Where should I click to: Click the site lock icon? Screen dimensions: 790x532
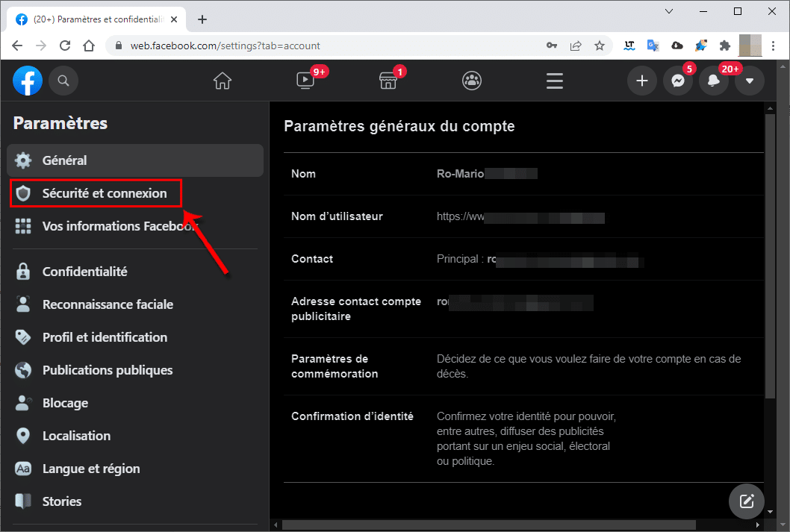(x=119, y=46)
